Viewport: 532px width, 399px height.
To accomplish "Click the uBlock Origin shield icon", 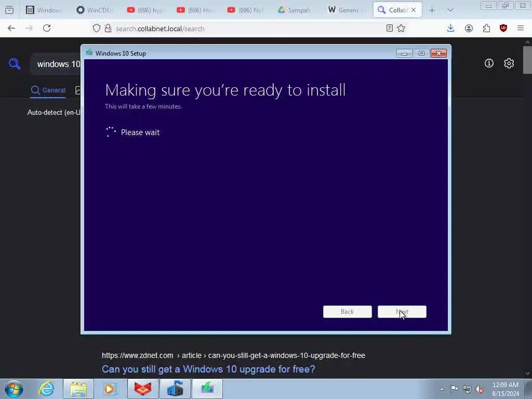I will (x=503, y=28).
